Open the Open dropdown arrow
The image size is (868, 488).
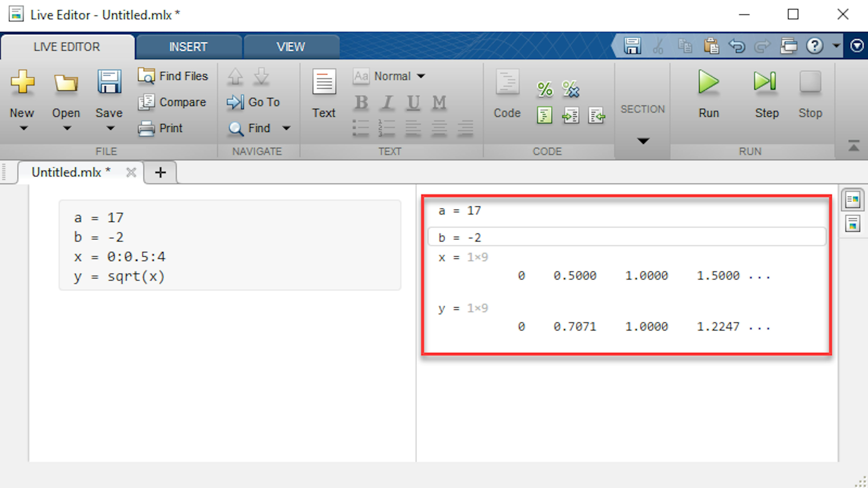[67, 128]
